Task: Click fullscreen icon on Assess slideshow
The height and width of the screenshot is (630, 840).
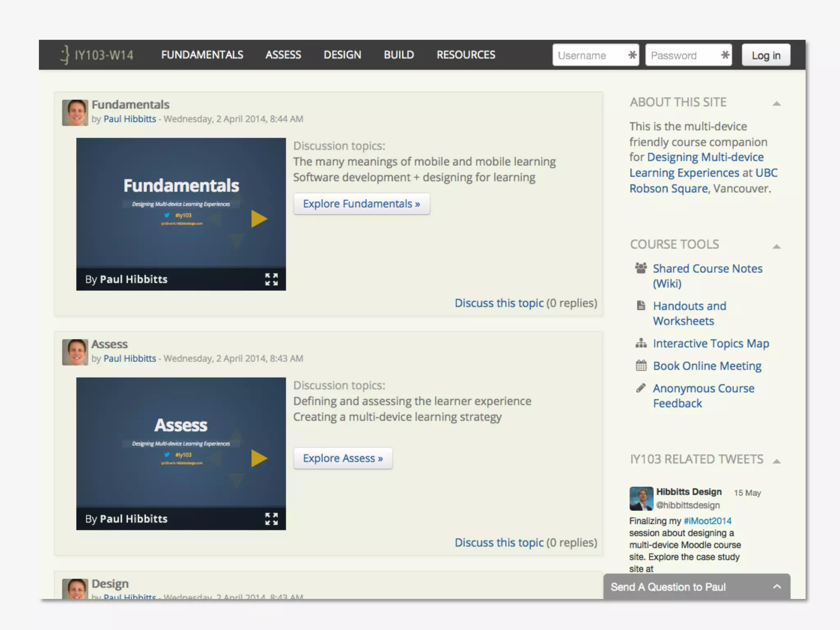Action: (x=271, y=519)
